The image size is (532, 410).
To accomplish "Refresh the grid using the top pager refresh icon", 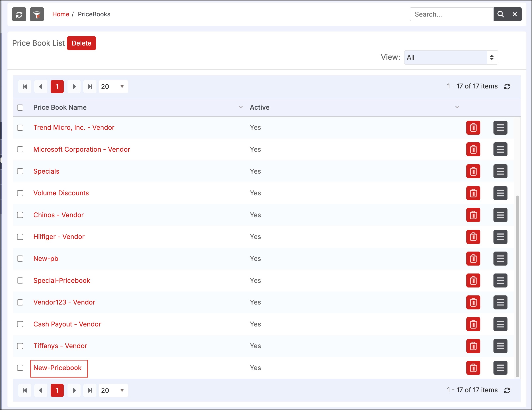I will (507, 87).
